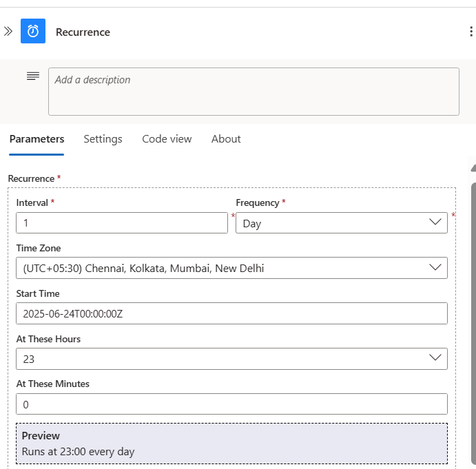Expand the Time Zone dropdown
This screenshot has height=469, width=476.
(231, 268)
